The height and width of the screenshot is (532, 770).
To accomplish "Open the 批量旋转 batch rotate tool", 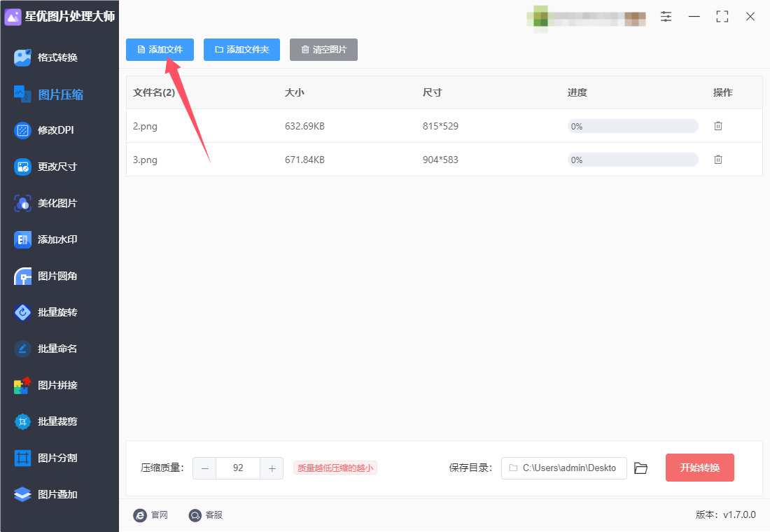I will [x=45, y=312].
